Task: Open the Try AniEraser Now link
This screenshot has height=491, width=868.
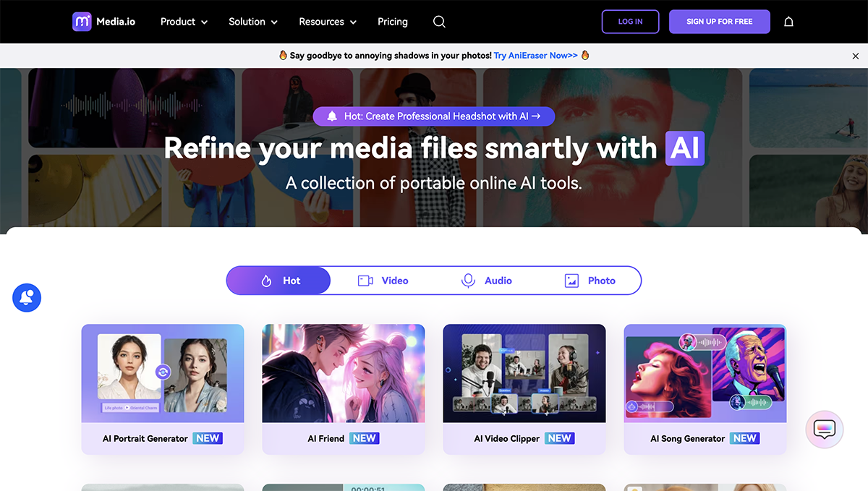Action: (535, 55)
